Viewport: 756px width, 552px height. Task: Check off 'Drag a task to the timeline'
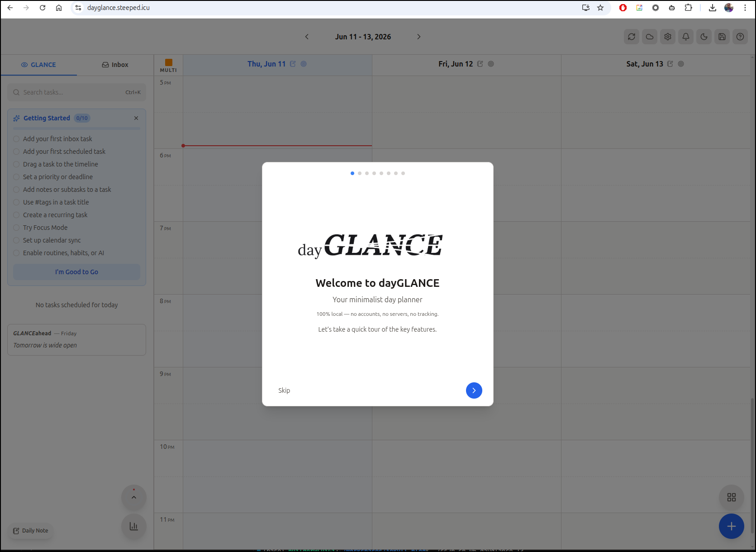tap(16, 164)
